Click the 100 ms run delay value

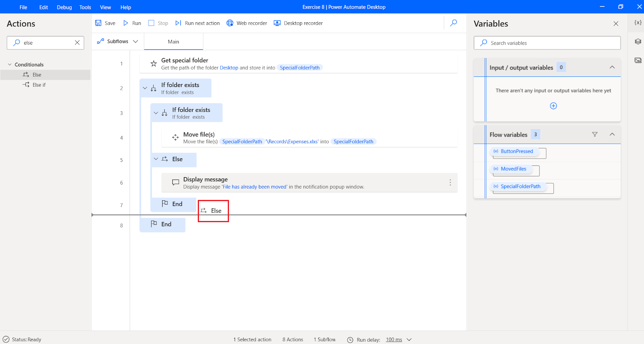point(394,340)
